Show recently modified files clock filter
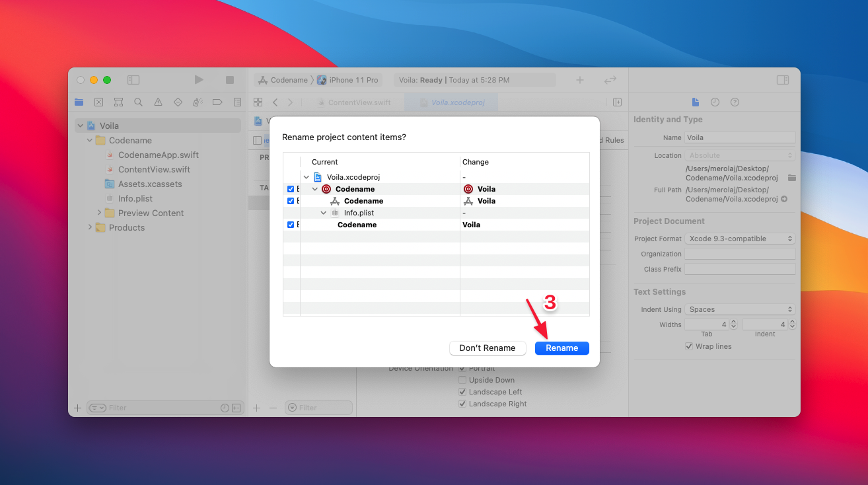Viewport: 868px width, 485px height. (x=225, y=408)
